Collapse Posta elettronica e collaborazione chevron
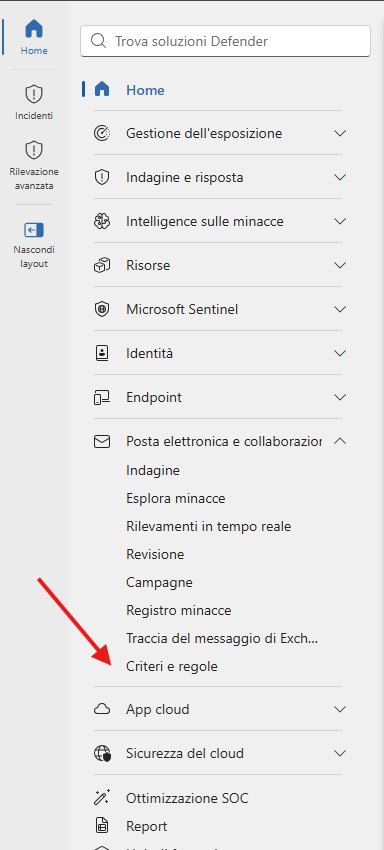 340,441
